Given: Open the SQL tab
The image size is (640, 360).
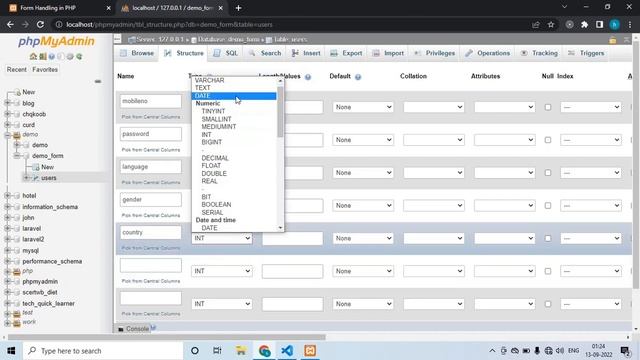Looking at the screenshot, I should coord(226,53).
